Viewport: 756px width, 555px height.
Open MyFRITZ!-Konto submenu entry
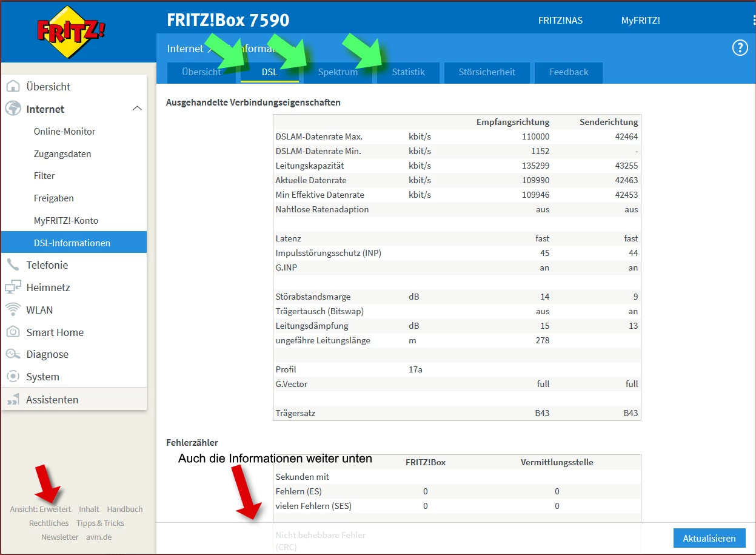pos(66,220)
